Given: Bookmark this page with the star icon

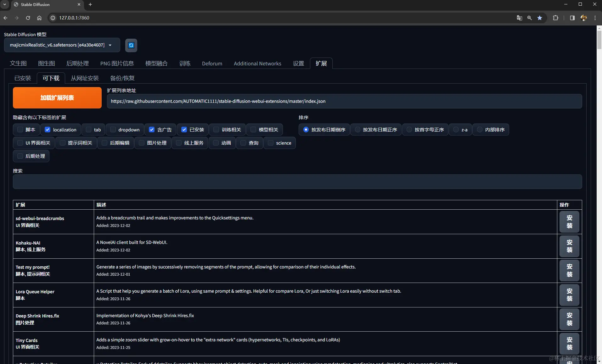Looking at the screenshot, I should click(x=540, y=18).
